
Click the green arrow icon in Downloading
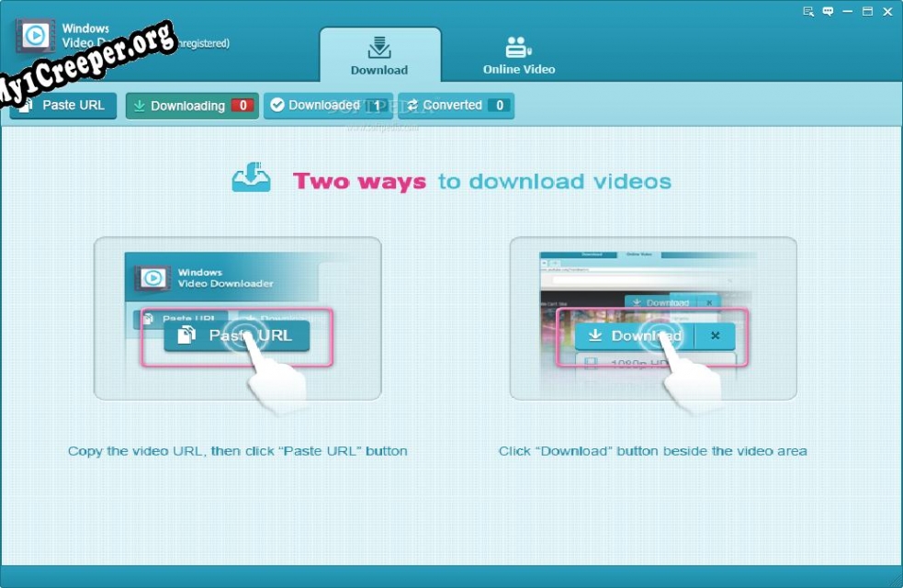pyautogui.click(x=139, y=106)
